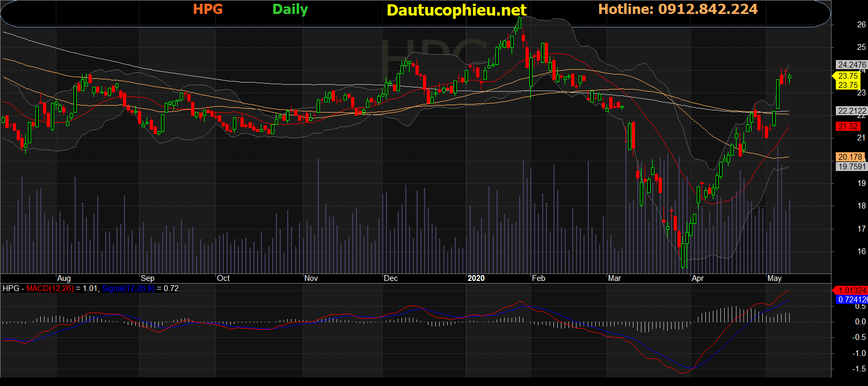The height and width of the screenshot is (386, 868).
Task: Click the Apr month marker
Action: (x=698, y=278)
